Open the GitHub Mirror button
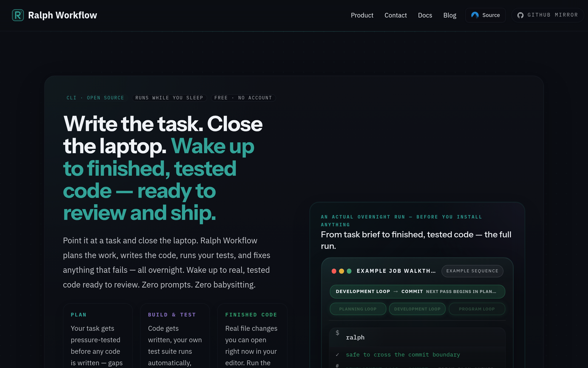The image size is (588, 368). pyautogui.click(x=547, y=15)
